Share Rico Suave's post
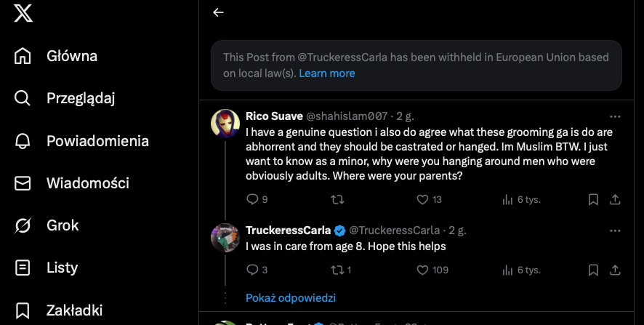The image size is (644, 325). (x=615, y=199)
